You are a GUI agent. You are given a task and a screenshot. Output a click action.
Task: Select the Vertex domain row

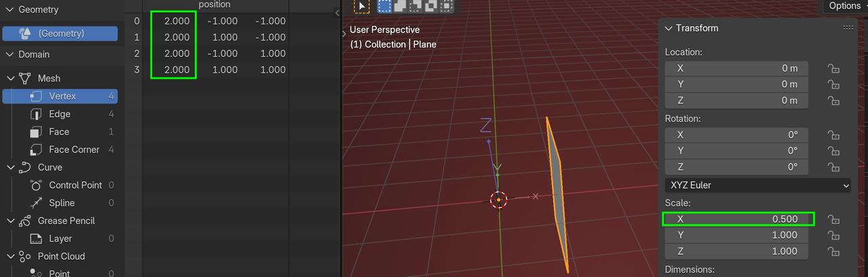point(60,96)
